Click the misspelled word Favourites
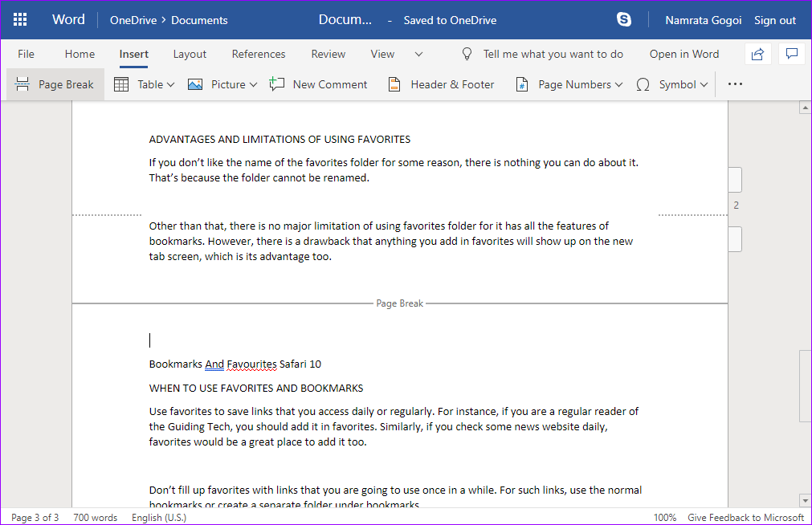The width and height of the screenshot is (812, 525). click(251, 364)
